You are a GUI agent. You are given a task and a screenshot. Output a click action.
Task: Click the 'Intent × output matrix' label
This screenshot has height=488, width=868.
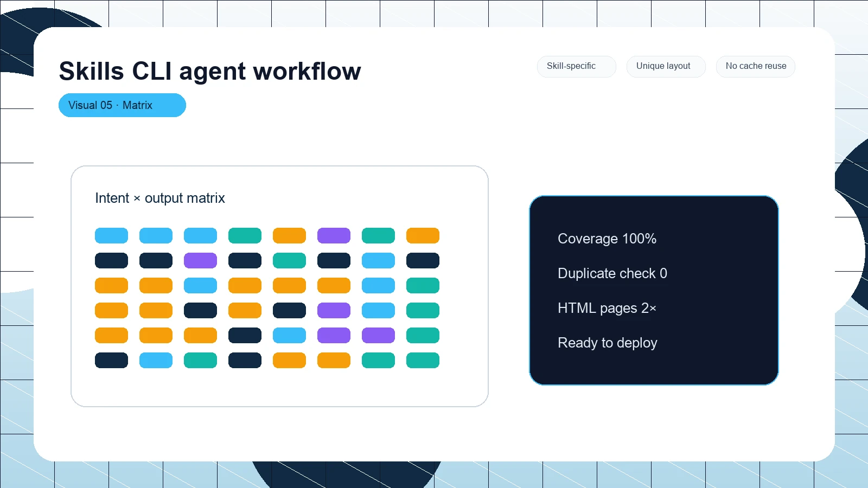(160, 198)
